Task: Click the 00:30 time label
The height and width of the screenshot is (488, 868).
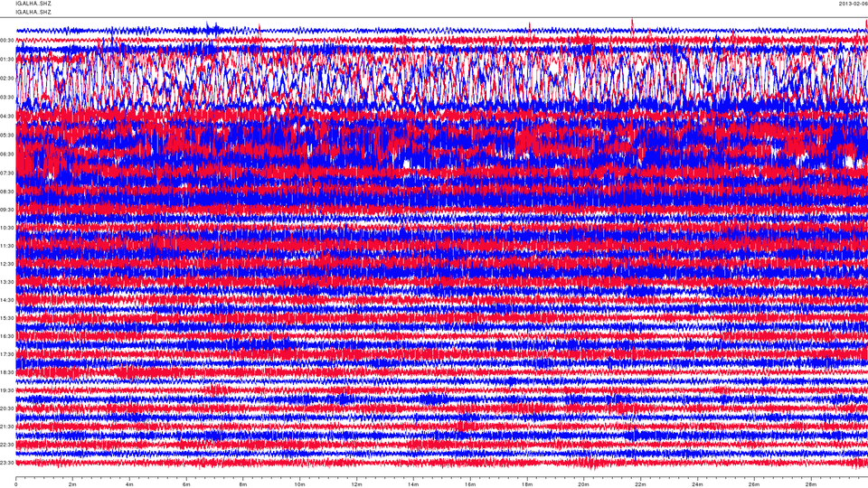Action: 7,41
